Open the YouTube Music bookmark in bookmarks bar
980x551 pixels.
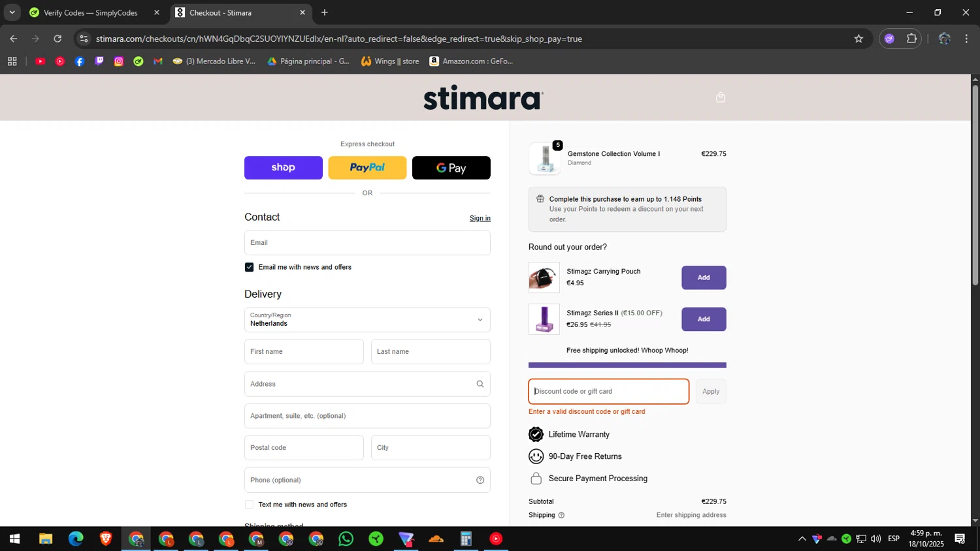(x=60, y=61)
